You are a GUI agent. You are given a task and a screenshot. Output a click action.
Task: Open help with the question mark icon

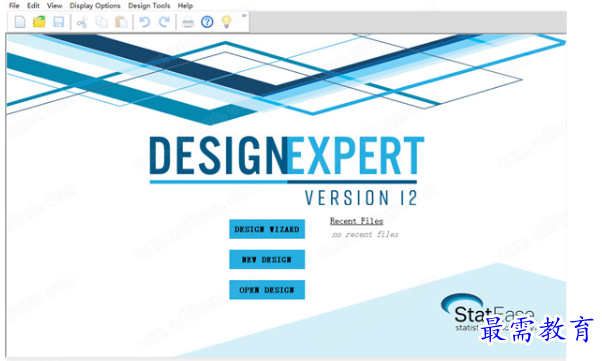(207, 22)
